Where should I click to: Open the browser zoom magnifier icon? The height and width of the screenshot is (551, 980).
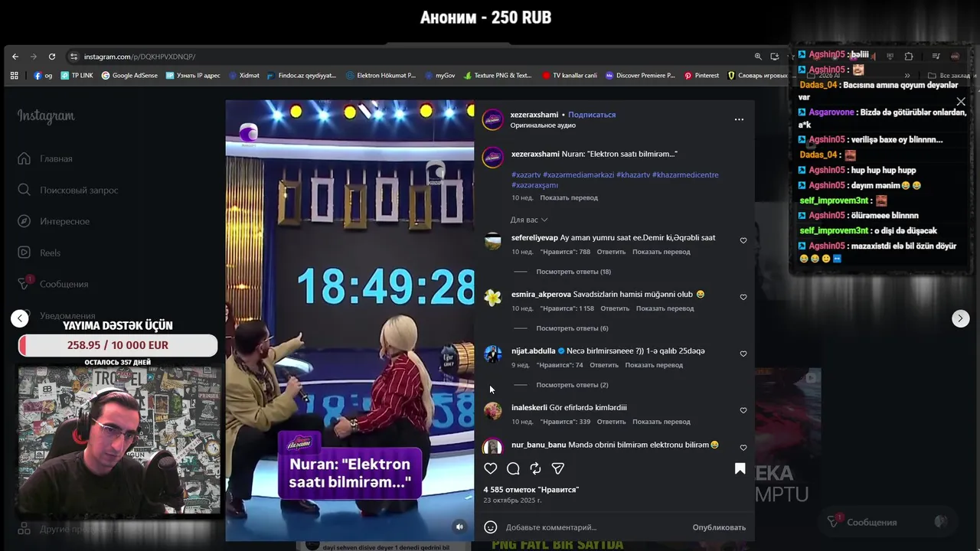tap(758, 57)
